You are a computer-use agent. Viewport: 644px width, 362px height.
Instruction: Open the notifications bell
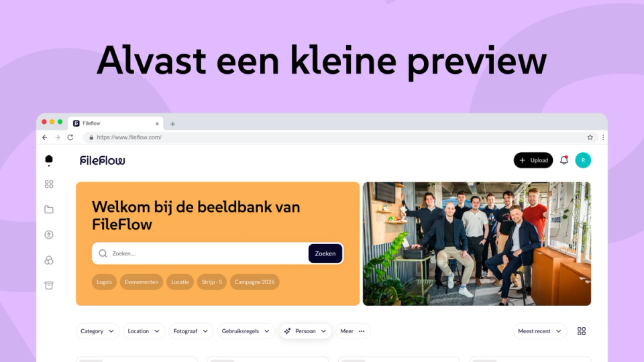(x=564, y=160)
